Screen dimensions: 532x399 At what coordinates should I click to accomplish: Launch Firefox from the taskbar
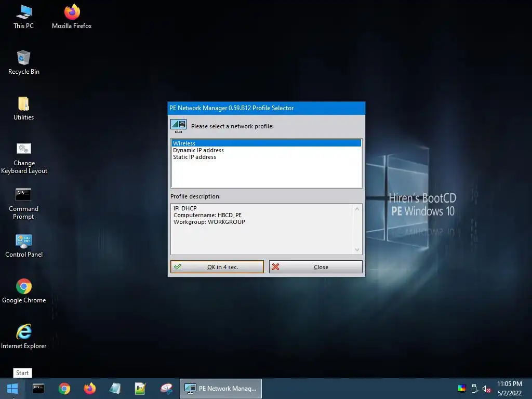pos(89,389)
